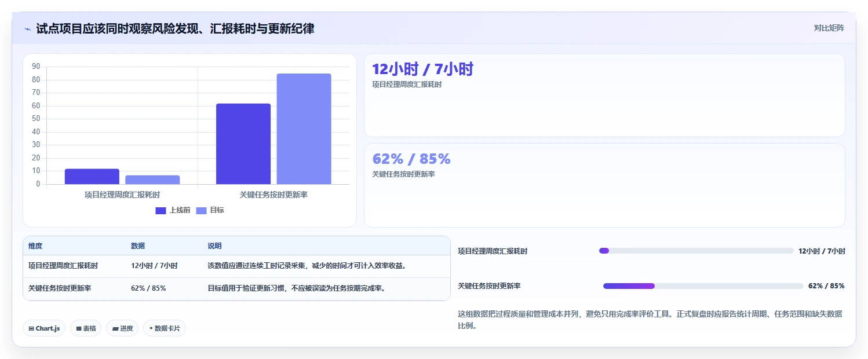This screenshot has height=359, width=868.
Task: Click the 90 y-axis tick label
Action: tap(36, 66)
